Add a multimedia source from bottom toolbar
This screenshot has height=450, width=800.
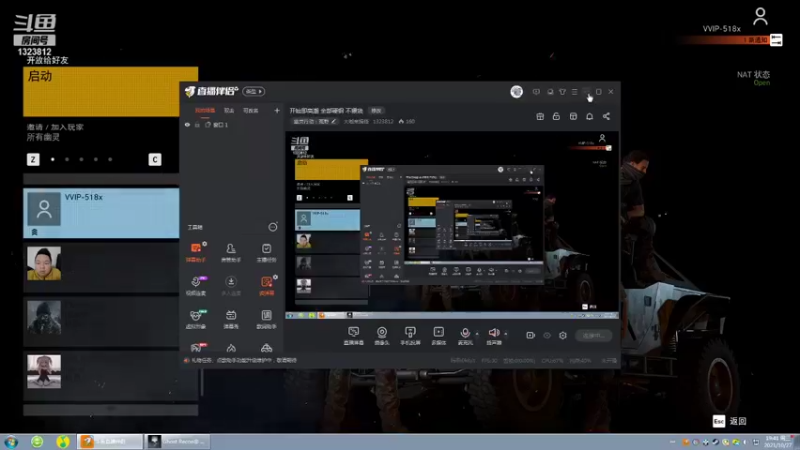(x=439, y=336)
